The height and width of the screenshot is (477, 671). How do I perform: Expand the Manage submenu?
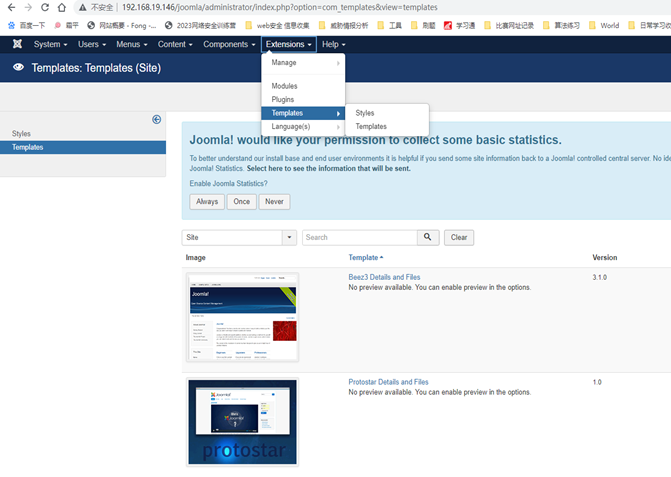(x=303, y=62)
